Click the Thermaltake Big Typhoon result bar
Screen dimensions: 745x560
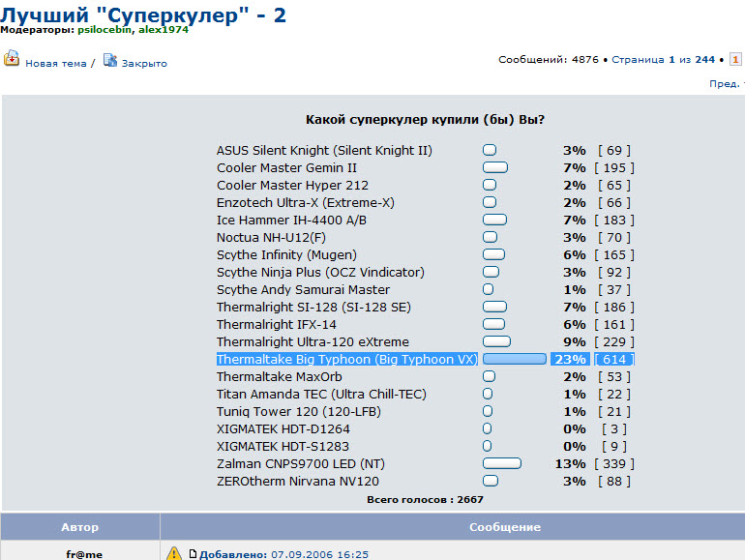(x=515, y=359)
